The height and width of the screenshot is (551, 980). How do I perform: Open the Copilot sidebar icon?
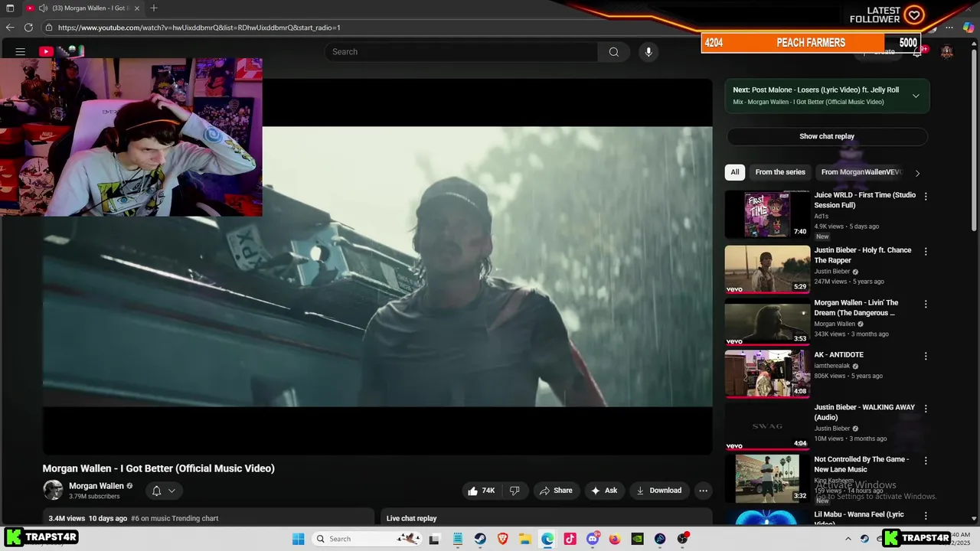click(969, 28)
